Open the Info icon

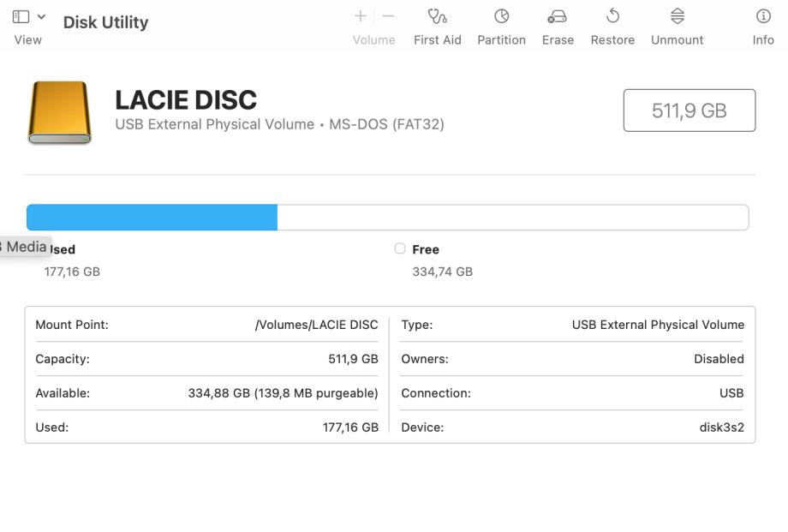[763, 16]
